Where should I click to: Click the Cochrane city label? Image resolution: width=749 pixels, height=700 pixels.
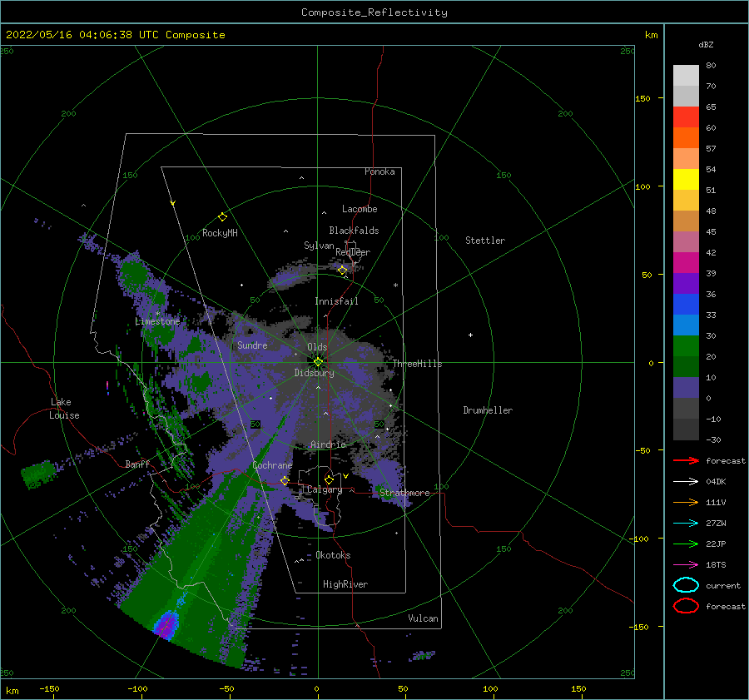pos(272,465)
